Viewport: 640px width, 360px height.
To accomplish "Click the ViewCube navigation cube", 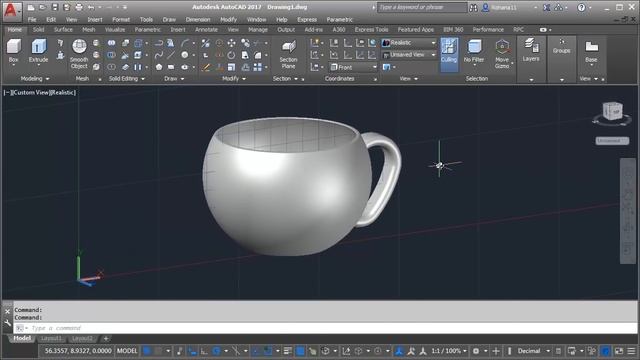I will 612,111.
